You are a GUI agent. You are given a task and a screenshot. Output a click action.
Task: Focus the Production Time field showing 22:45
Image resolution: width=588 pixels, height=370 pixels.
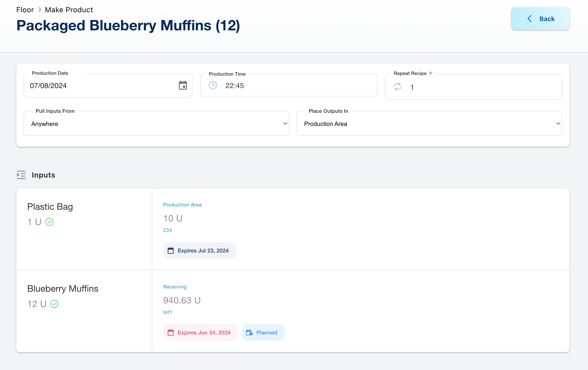(x=293, y=86)
